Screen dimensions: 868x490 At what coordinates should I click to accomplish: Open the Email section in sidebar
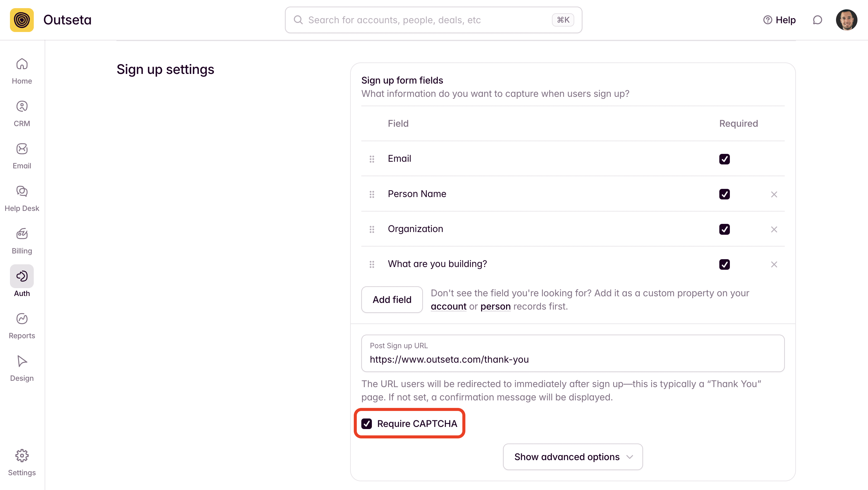click(x=22, y=156)
